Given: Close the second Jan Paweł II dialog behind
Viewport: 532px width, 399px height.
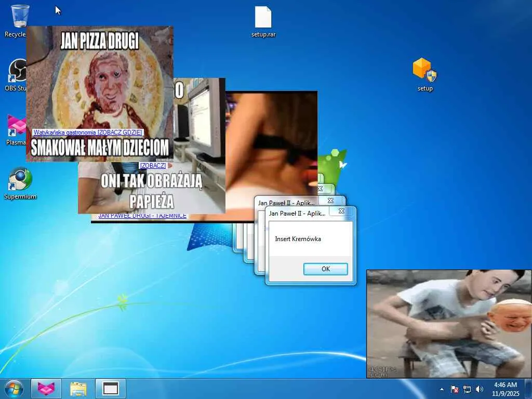Looking at the screenshot, I should [331, 201].
